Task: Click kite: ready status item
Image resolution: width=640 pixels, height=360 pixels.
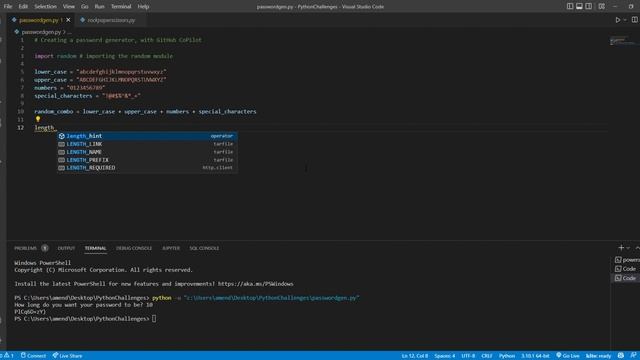Action: [598, 356]
